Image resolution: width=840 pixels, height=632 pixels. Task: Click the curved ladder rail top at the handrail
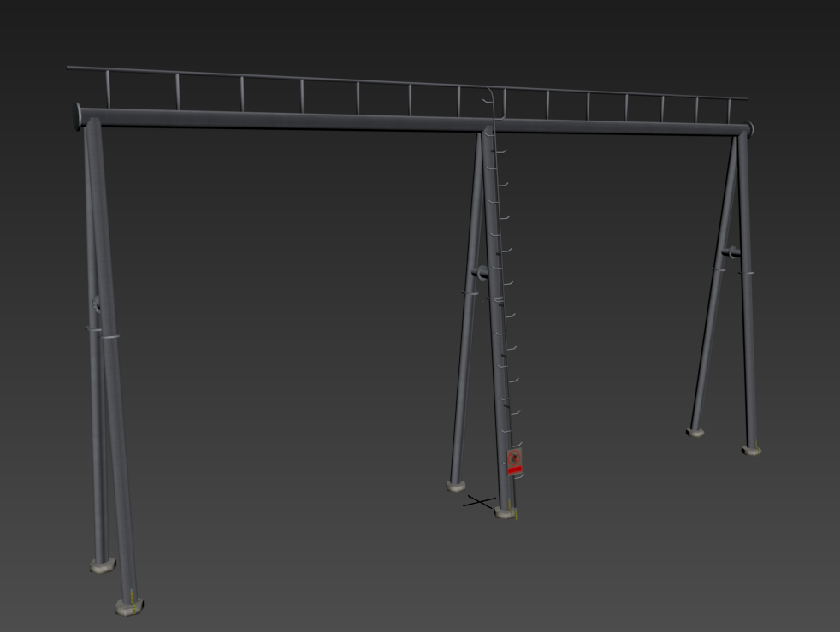tap(488, 96)
